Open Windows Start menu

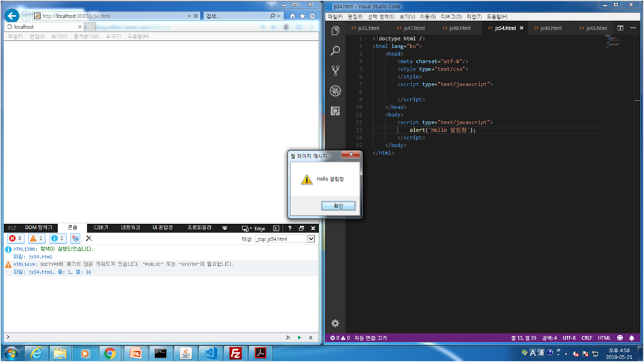[x=11, y=353]
